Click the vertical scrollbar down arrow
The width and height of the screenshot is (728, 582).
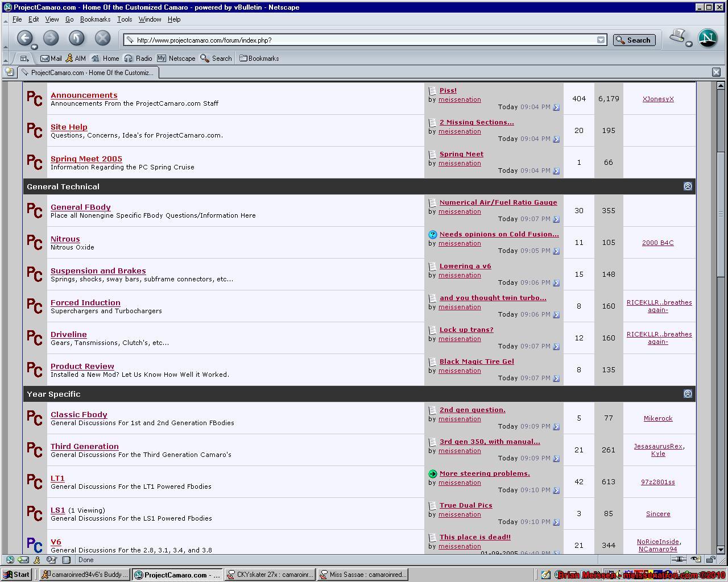[x=721, y=549]
